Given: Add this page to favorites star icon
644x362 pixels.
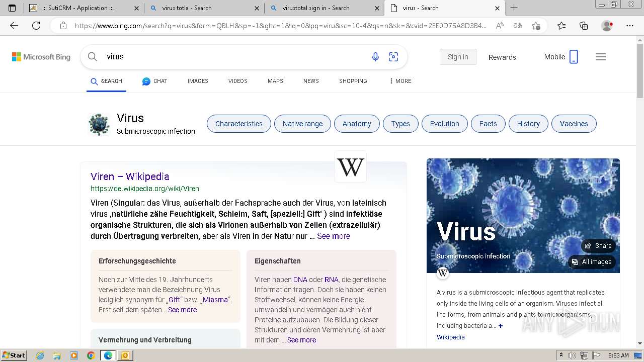Looking at the screenshot, I should tap(536, 26).
